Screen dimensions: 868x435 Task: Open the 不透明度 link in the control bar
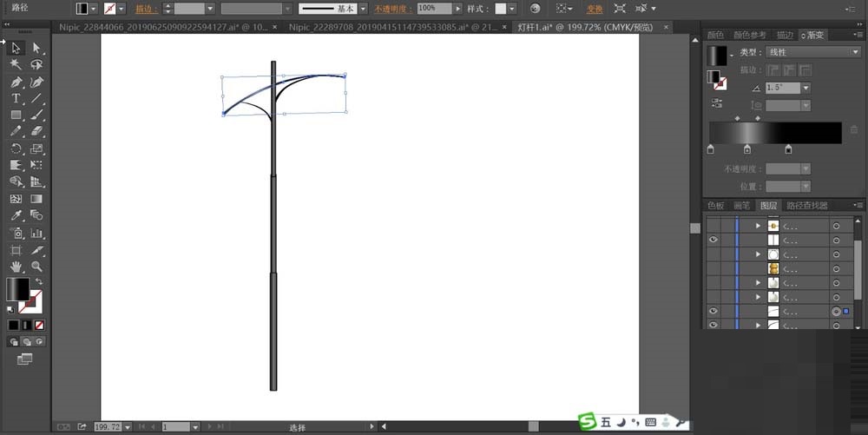point(393,9)
